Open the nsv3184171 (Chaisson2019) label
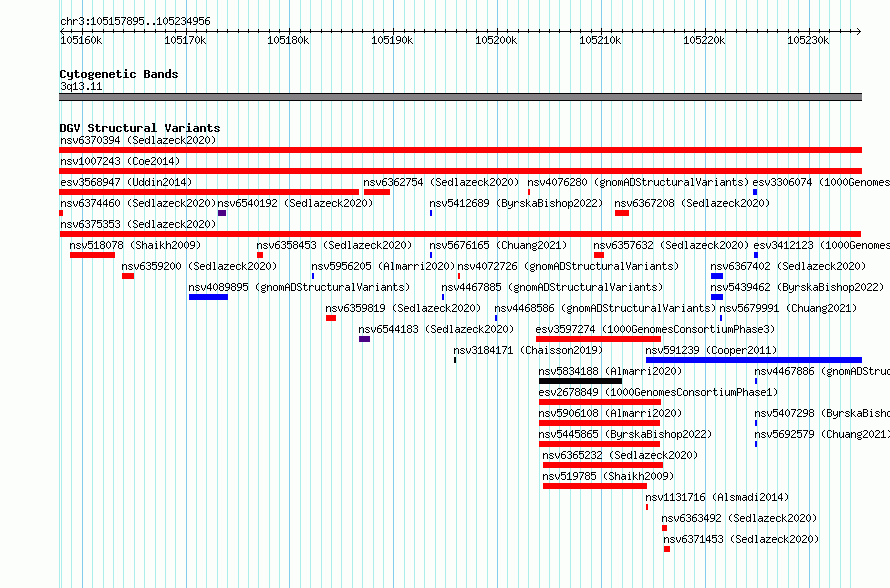 click(x=528, y=350)
